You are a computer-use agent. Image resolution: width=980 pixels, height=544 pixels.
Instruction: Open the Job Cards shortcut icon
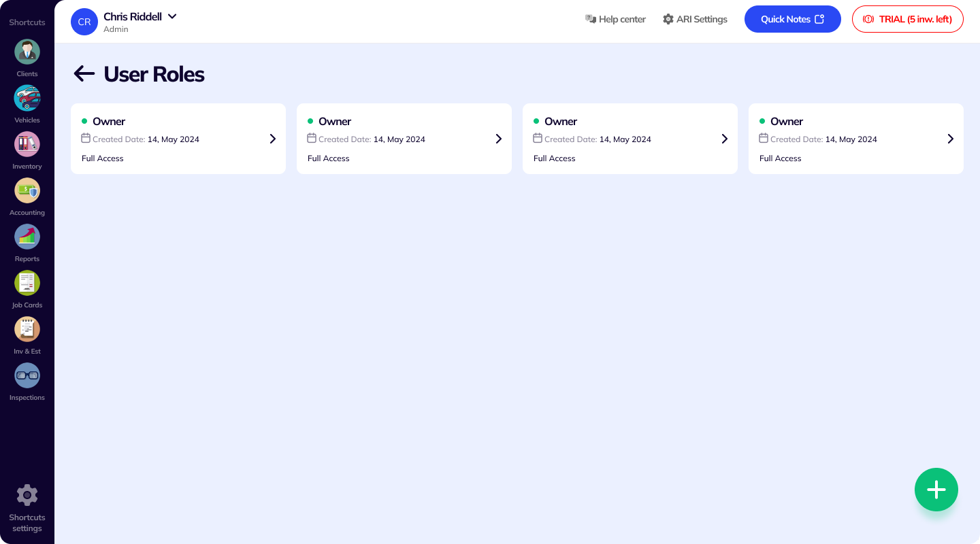pyautogui.click(x=27, y=284)
